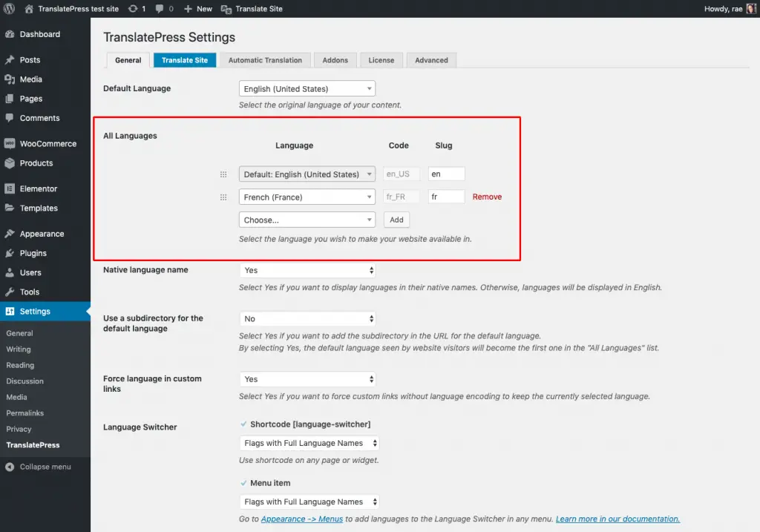Open the French (France) language dropdown
This screenshot has height=532, width=760.
point(307,197)
